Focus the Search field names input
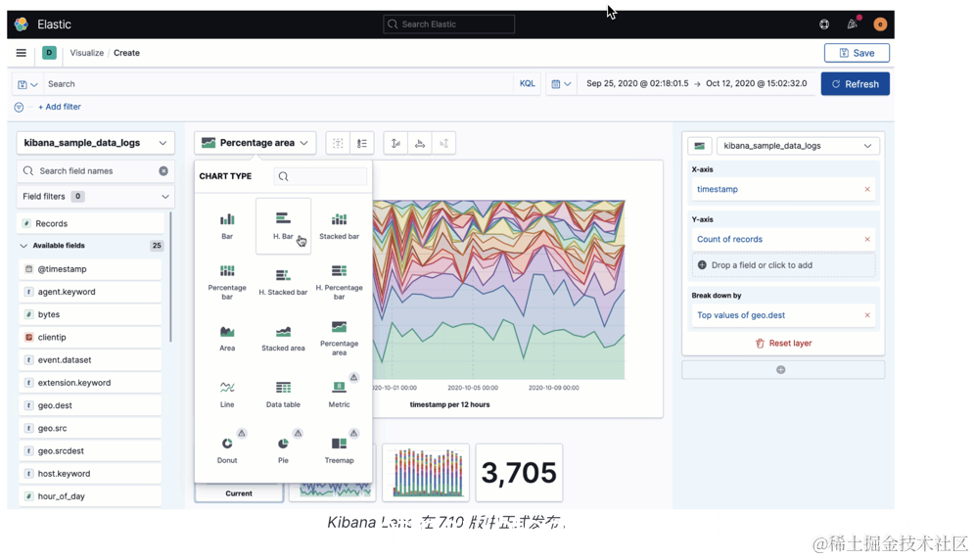The image size is (975, 560). point(95,170)
